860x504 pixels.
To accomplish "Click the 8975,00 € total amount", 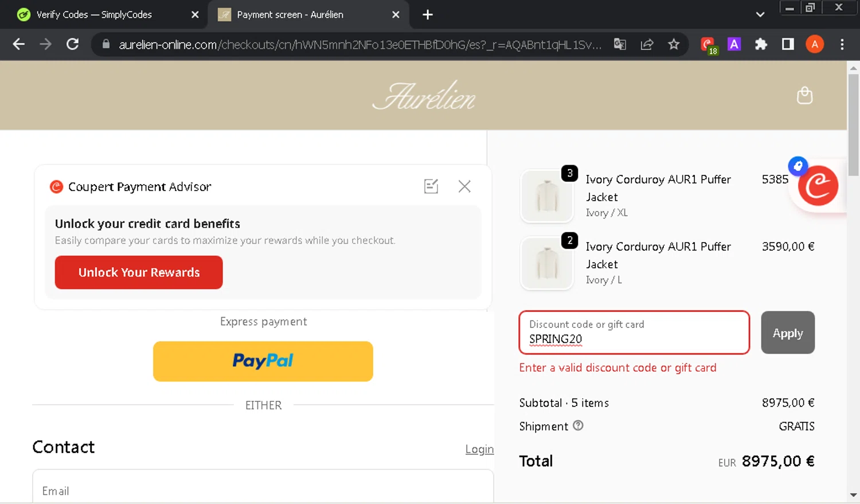I will (x=777, y=461).
